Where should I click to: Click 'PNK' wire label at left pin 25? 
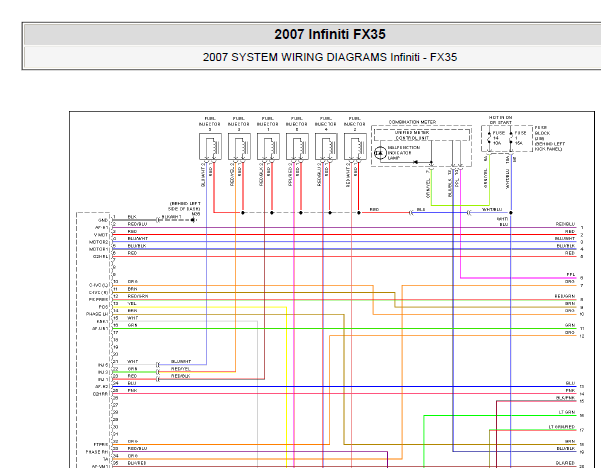(132, 391)
